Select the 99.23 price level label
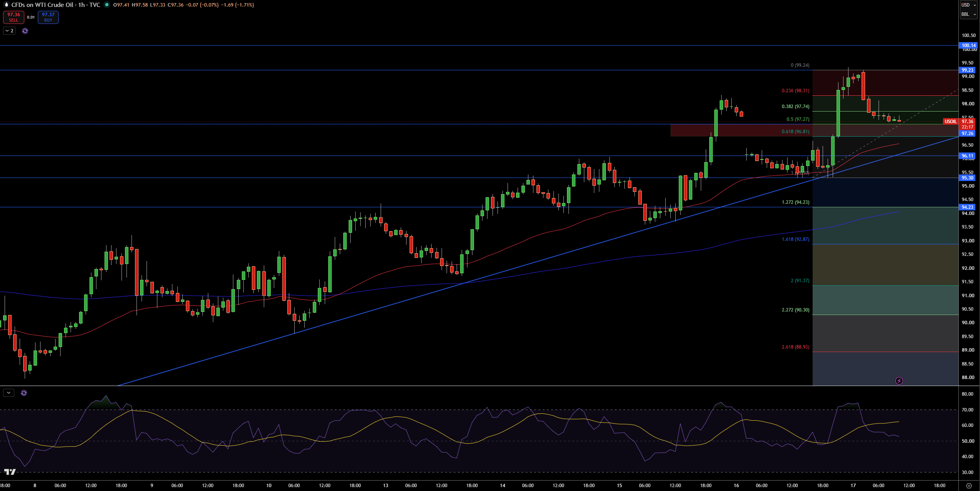Image resolution: width=980 pixels, height=491 pixels. (x=968, y=70)
